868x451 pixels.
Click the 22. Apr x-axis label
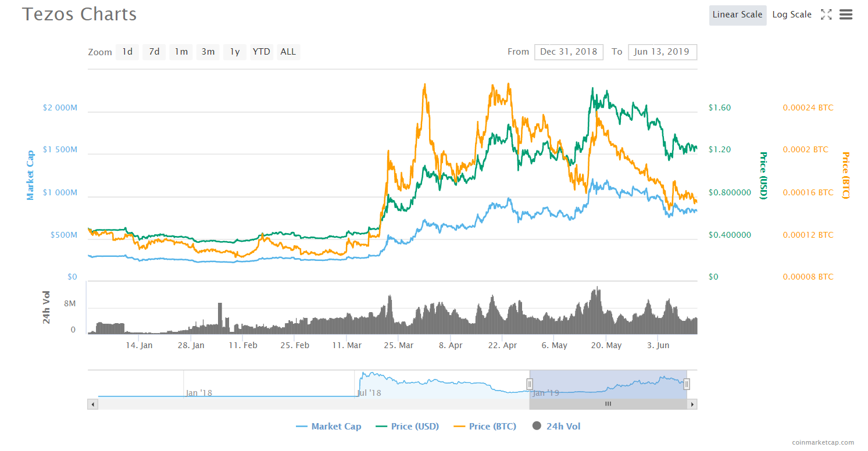pos(502,345)
